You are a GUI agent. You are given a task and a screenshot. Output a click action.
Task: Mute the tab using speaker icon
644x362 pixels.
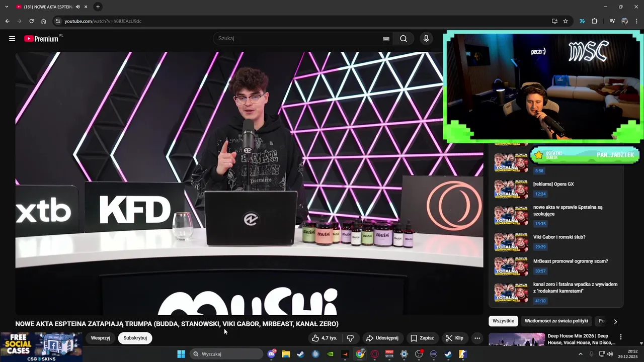point(77,7)
